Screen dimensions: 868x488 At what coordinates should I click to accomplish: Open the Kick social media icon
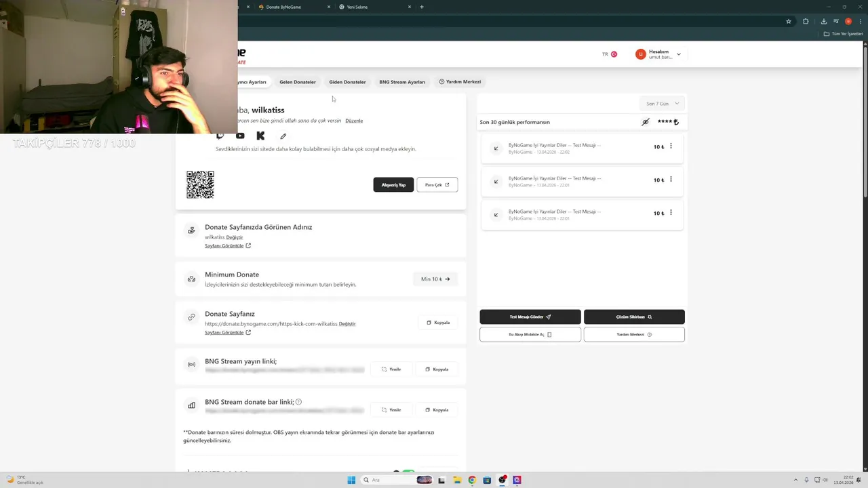(260, 136)
